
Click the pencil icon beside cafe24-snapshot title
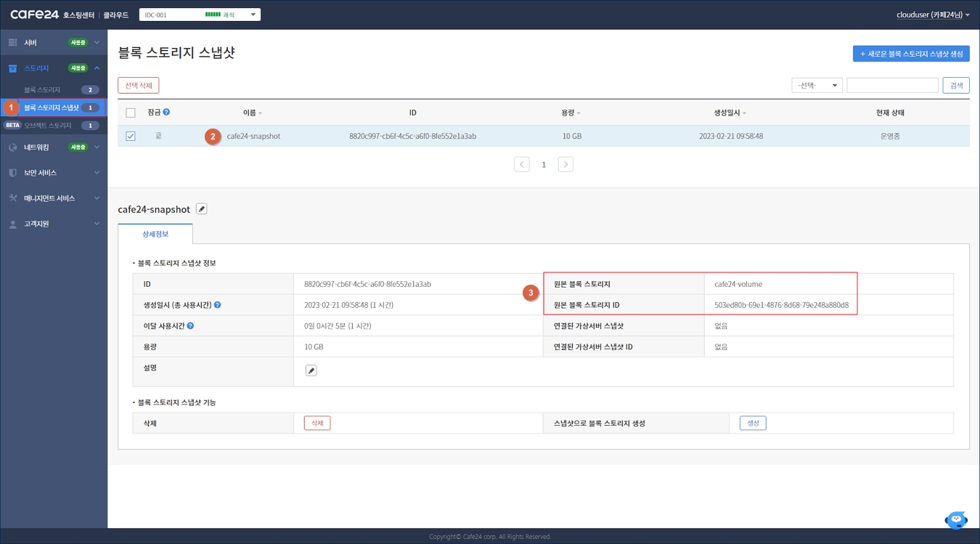(202, 209)
